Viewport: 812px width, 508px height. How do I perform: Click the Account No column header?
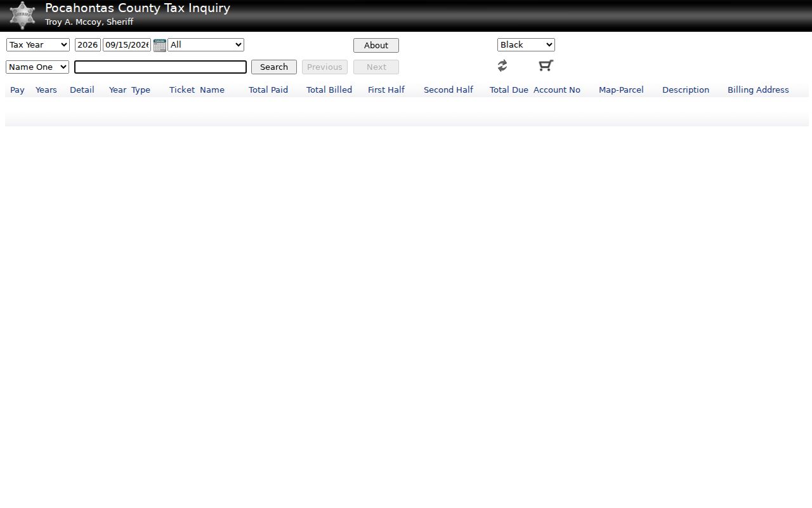[x=557, y=90]
